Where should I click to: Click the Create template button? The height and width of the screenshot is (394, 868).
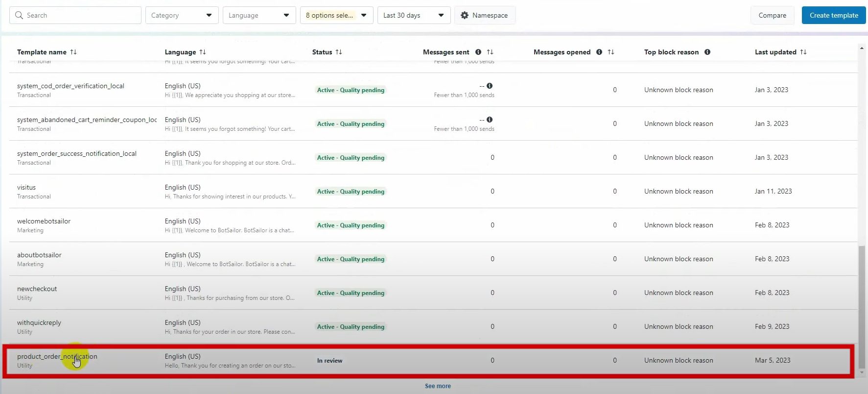coord(833,15)
